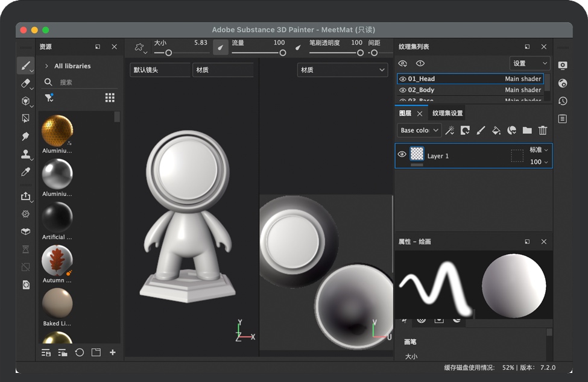This screenshot has height=382, width=588.
Task: Open the 设置 dropdown in texture set list
Action: [530, 63]
